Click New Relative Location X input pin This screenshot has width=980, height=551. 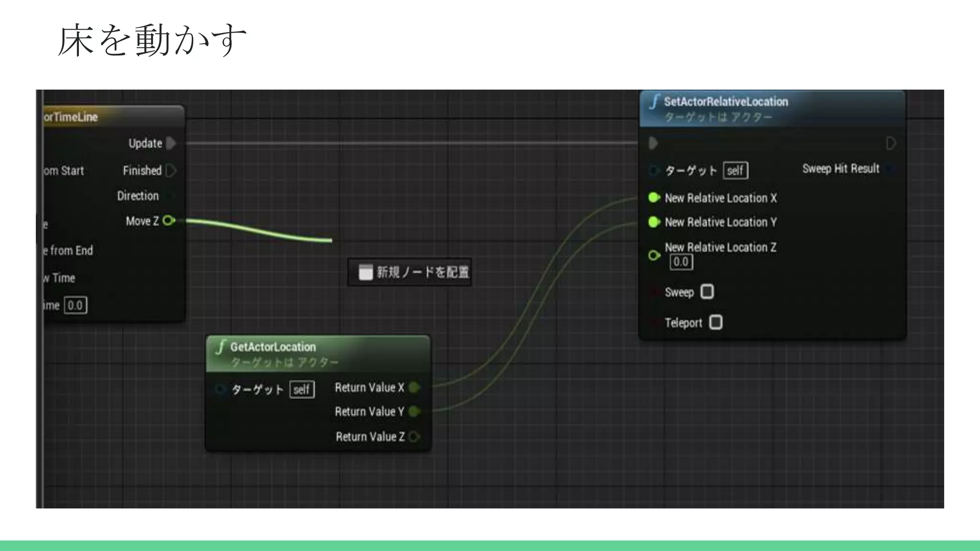click(654, 198)
